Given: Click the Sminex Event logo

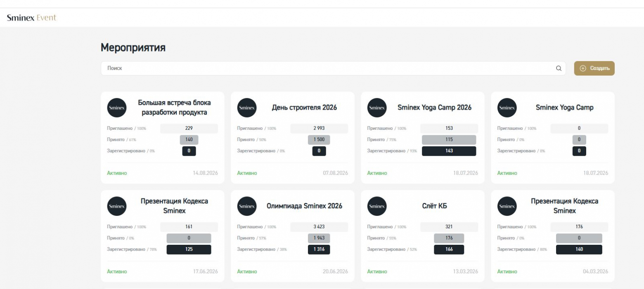Looking at the screenshot, I should pyautogui.click(x=31, y=18).
